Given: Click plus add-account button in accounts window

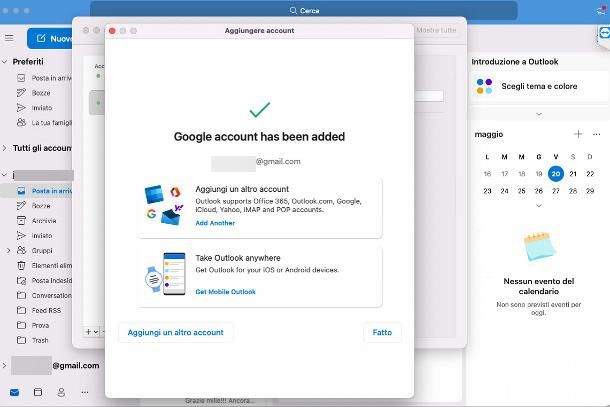Looking at the screenshot, I should 88,332.
